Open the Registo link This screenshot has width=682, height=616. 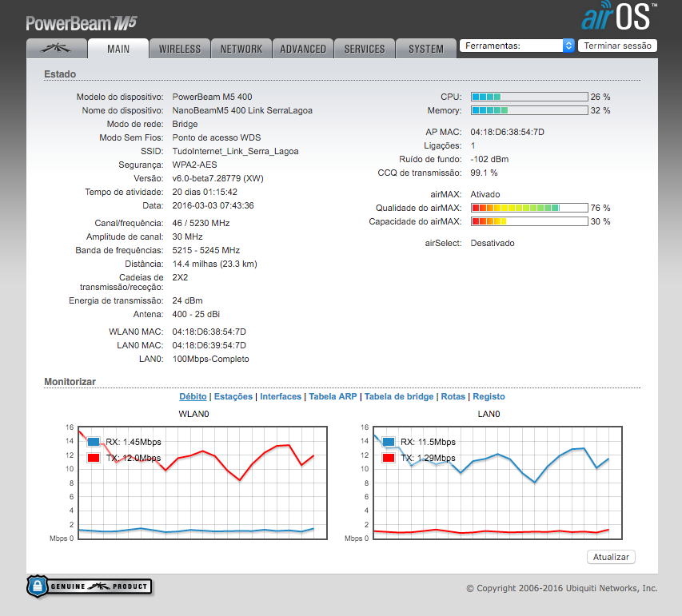click(489, 396)
